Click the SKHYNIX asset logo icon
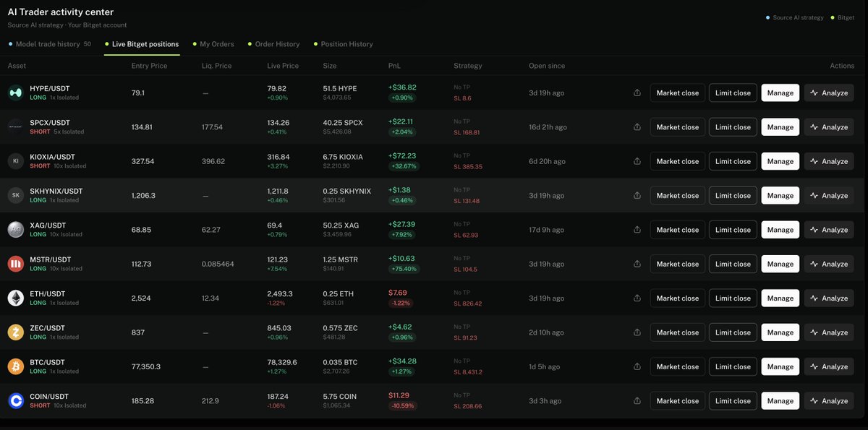 click(x=15, y=195)
